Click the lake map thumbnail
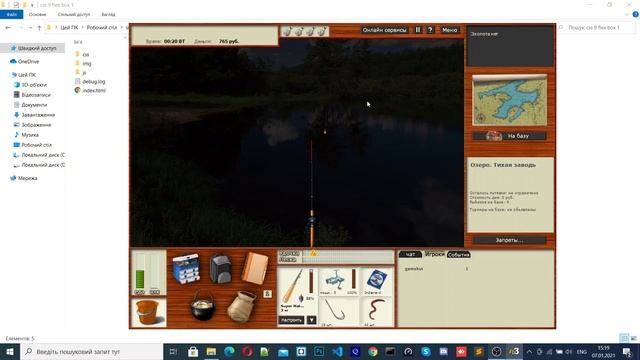The height and width of the screenshot is (360, 640). (509, 100)
